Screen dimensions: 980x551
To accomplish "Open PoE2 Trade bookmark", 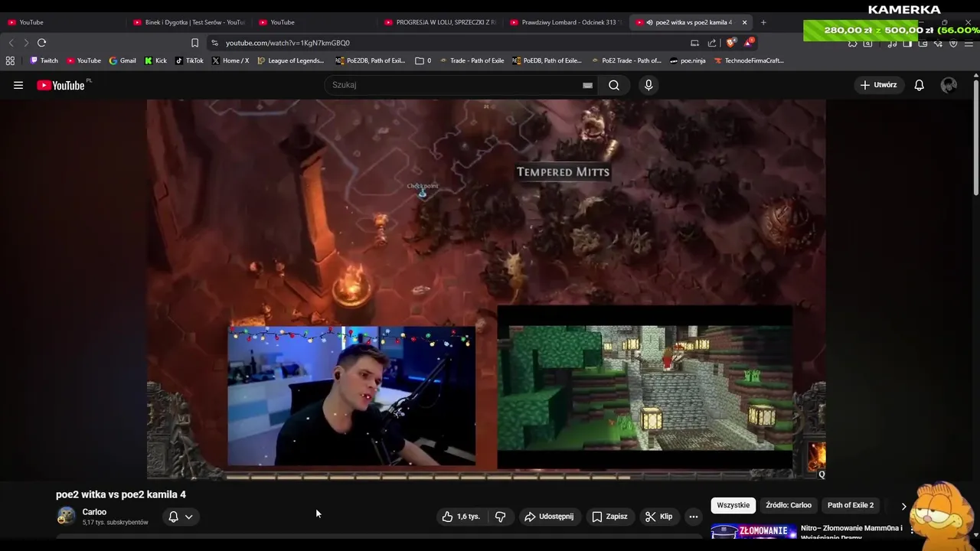I will pyautogui.click(x=626, y=60).
